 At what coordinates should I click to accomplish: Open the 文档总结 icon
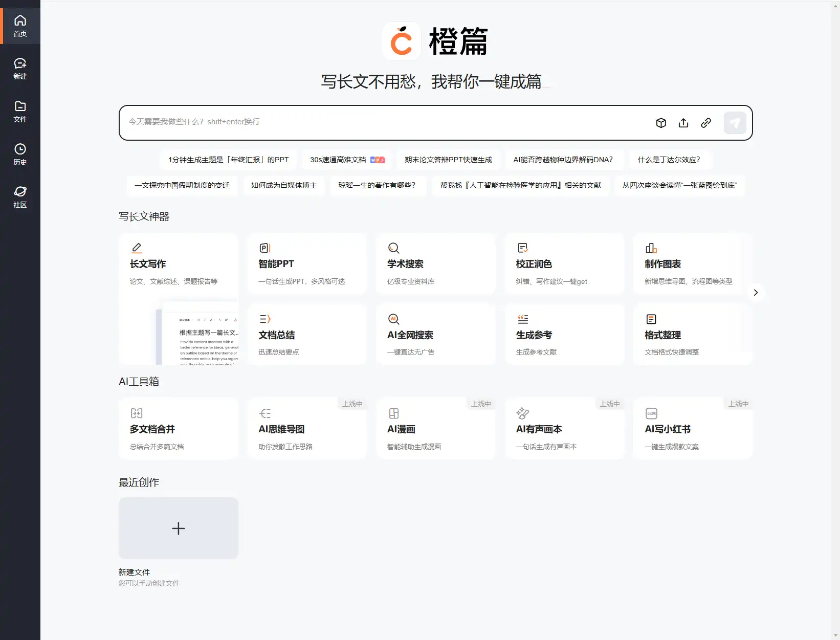coord(265,319)
